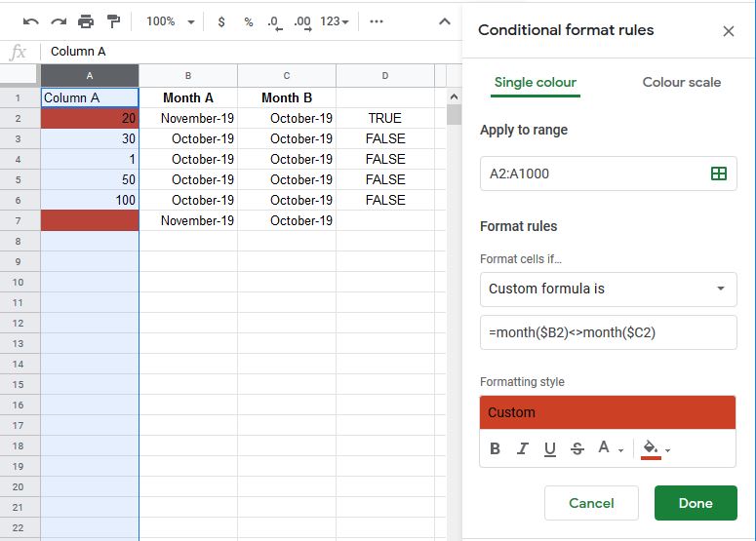Click the custom formula input field
Screen dimensions: 756x541
[x=609, y=332]
